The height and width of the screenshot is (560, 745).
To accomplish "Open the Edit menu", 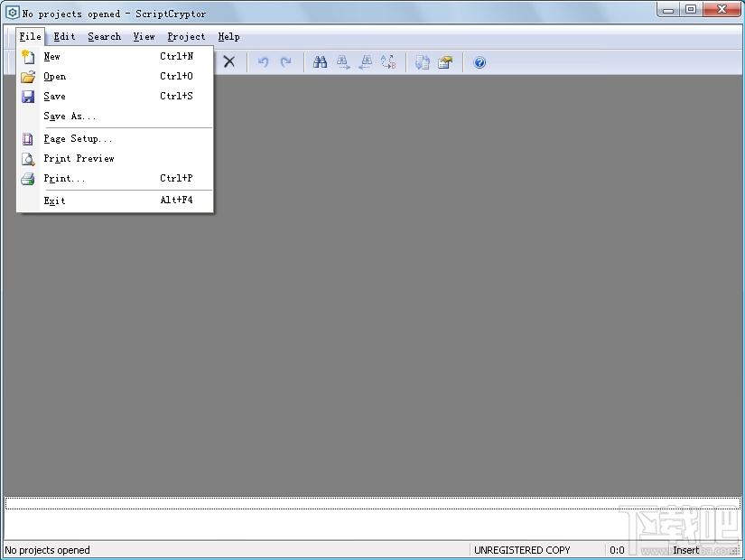I will 65,37.
